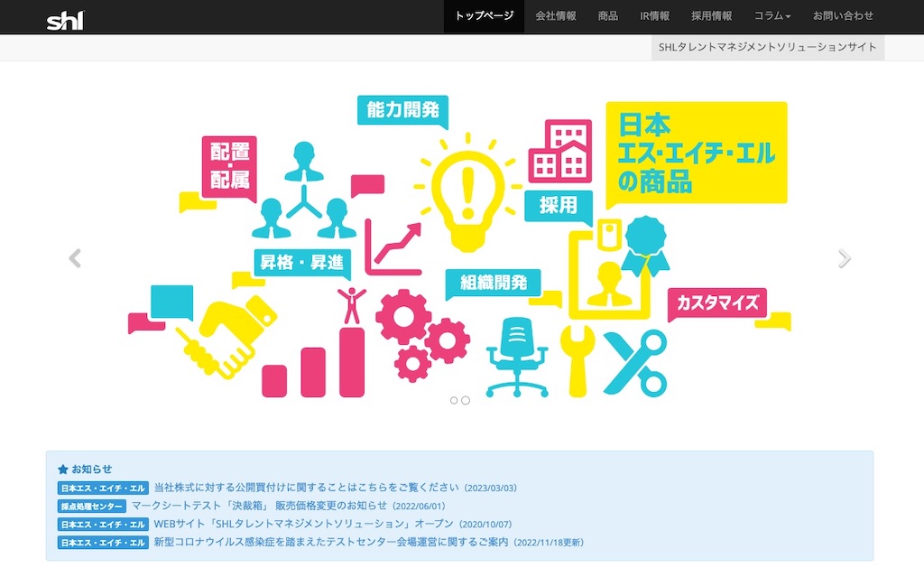Go to the previous carousel slide arrow
The image size is (924, 577).
point(74,257)
